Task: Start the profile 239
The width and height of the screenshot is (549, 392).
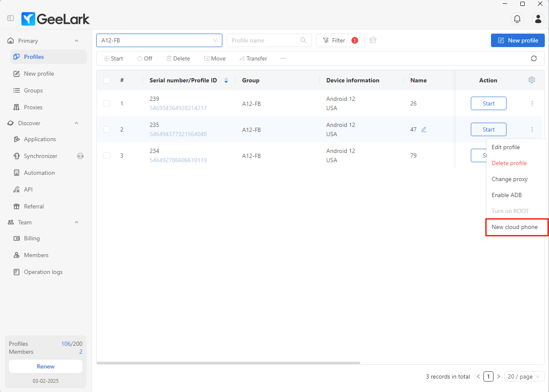Action: point(488,103)
